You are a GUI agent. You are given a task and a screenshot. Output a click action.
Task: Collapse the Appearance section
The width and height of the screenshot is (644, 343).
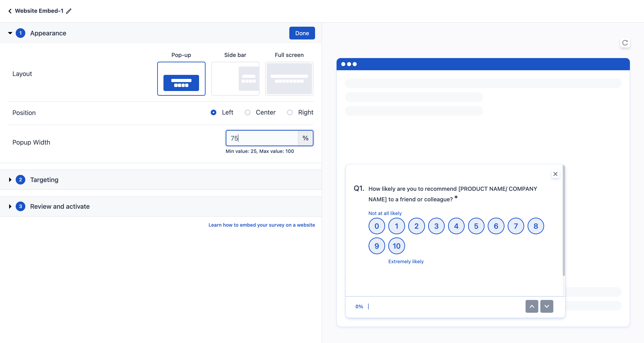point(10,33)
